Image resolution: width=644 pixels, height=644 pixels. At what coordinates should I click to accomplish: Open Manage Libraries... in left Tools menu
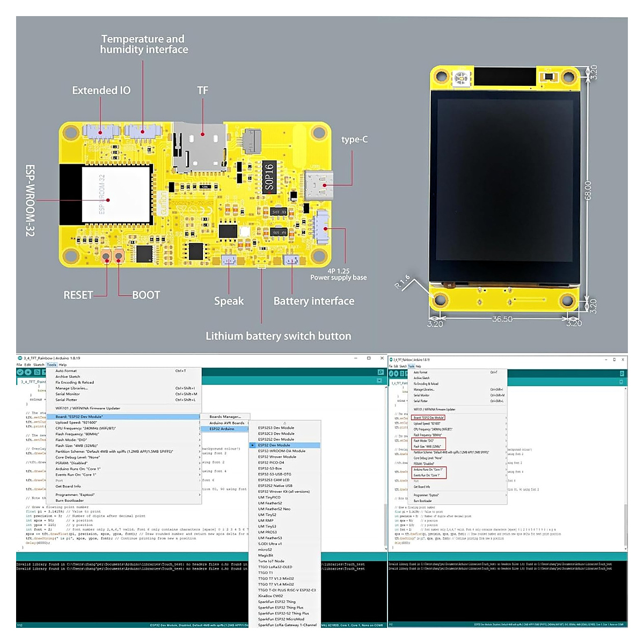pos(124,388)
